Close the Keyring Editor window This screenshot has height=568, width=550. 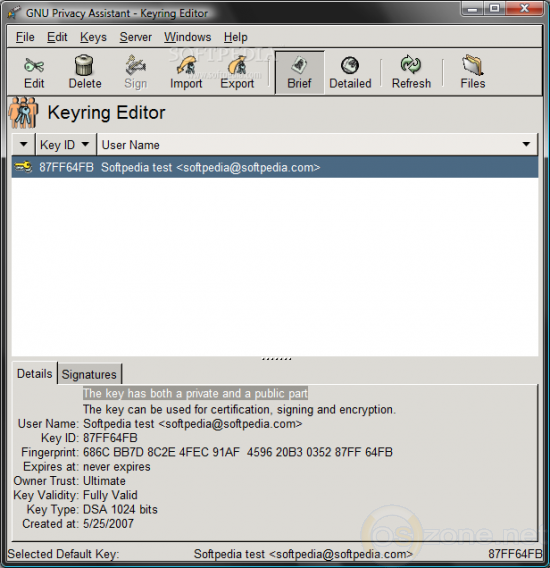tap(524, 9)
